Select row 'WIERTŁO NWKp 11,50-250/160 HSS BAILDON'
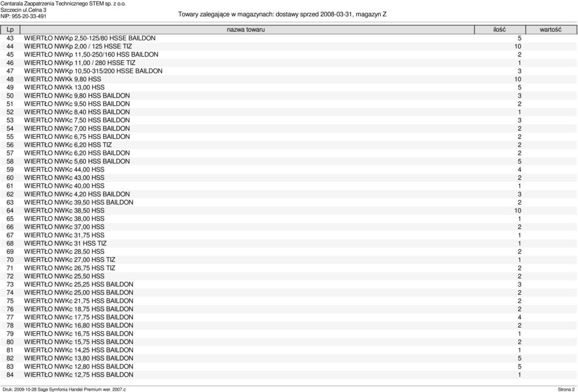Viewport: 578px width, 392px height. pos(289,55)
